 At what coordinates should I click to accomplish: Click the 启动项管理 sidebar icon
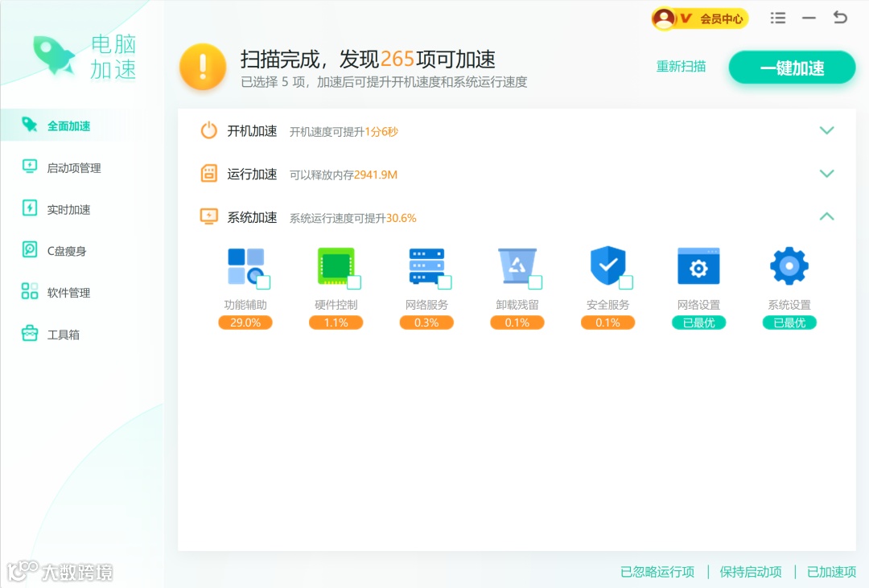(30, 167)
